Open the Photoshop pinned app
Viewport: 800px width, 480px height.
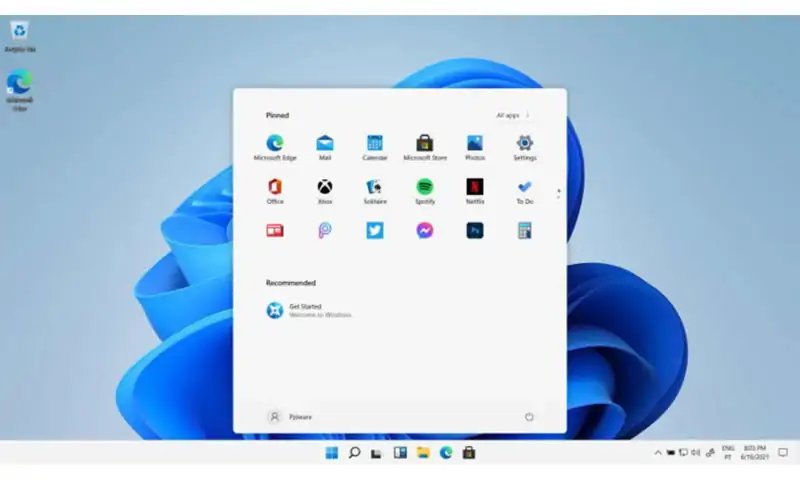point(474,231)
